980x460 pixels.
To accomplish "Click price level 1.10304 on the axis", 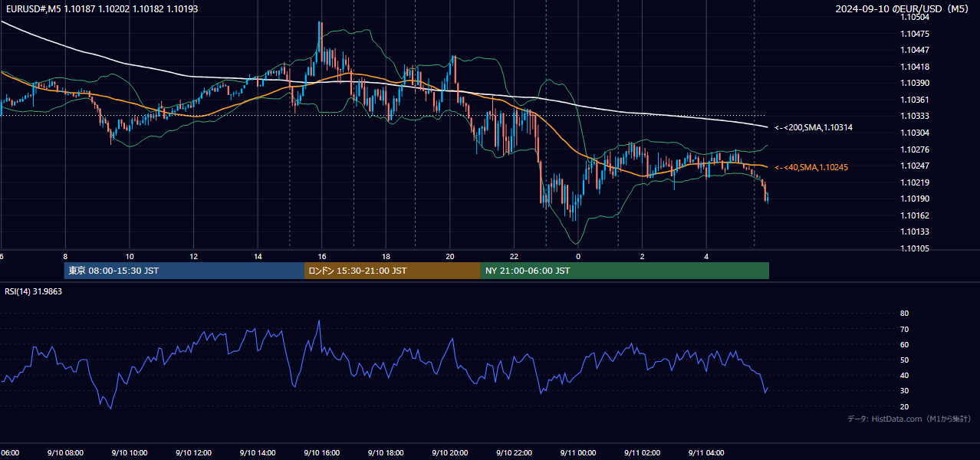I will coord(915,133).
